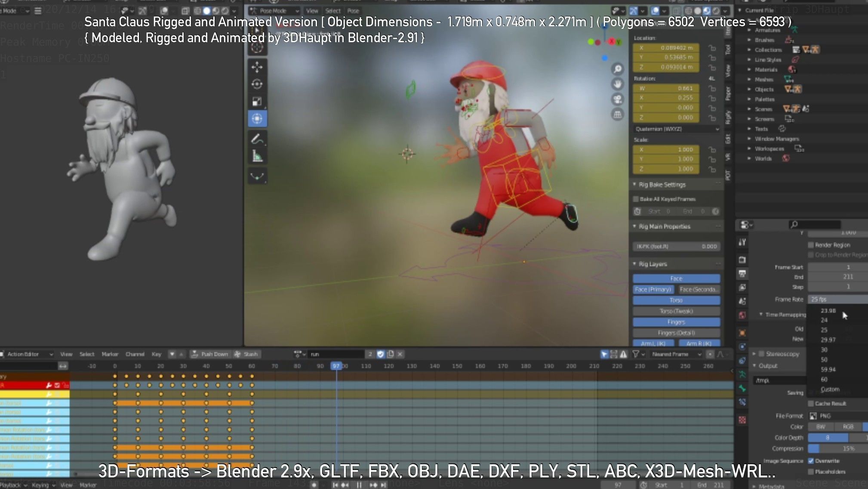Choose Custom in frame rate list
The width and height of the screenshot is (868, 489).
(830, 390)
